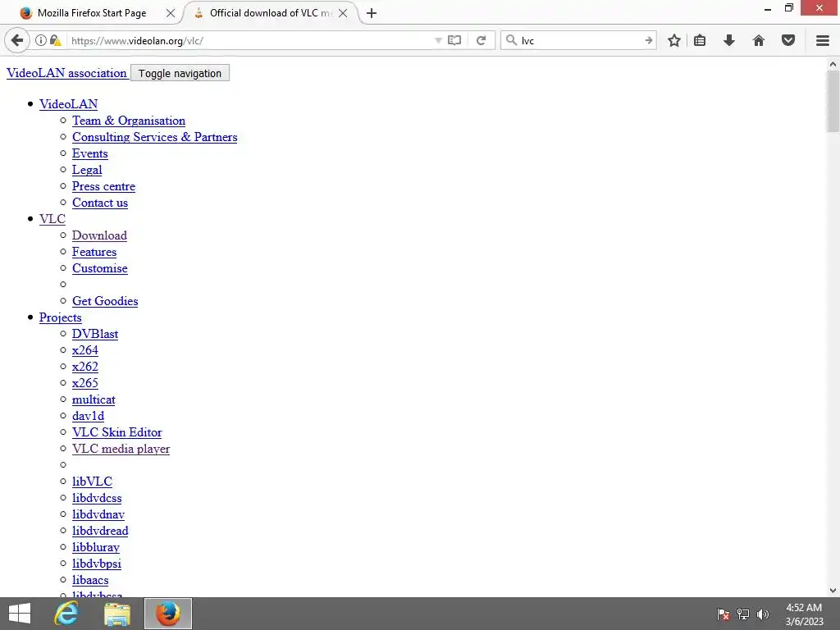Screen dimensions: 840x630
Task: Open File Explorer from taskbar
Action: (117, 614)
